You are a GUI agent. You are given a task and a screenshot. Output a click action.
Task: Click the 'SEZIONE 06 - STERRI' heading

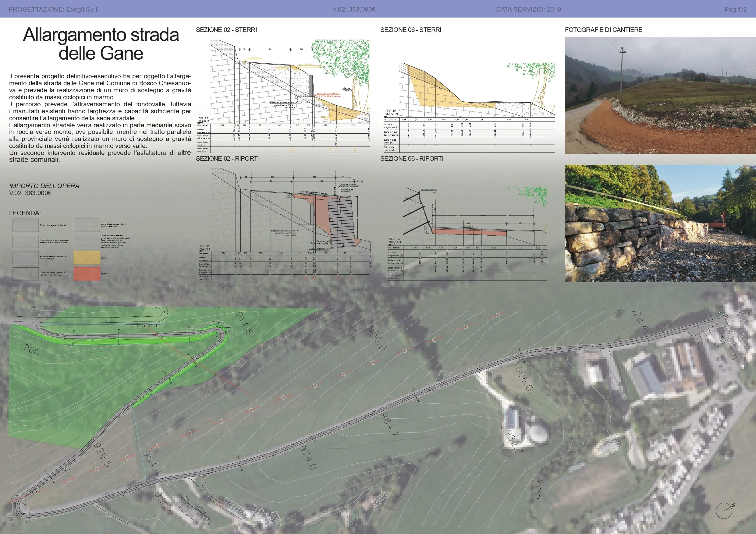click(410, 30)
